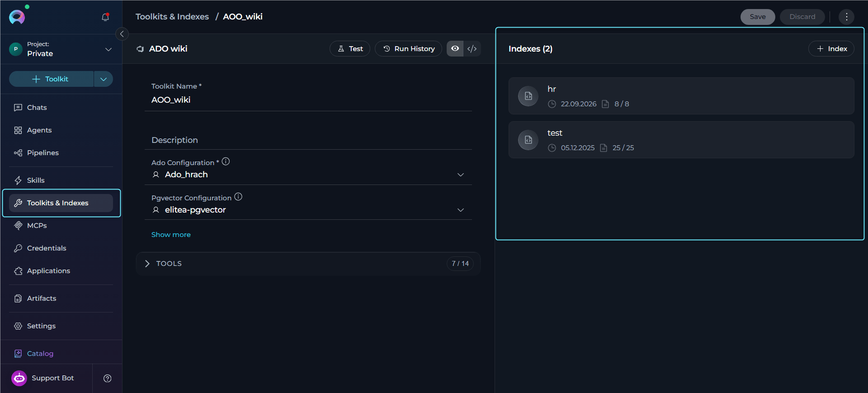Open Skills page

tap(61, 180)
